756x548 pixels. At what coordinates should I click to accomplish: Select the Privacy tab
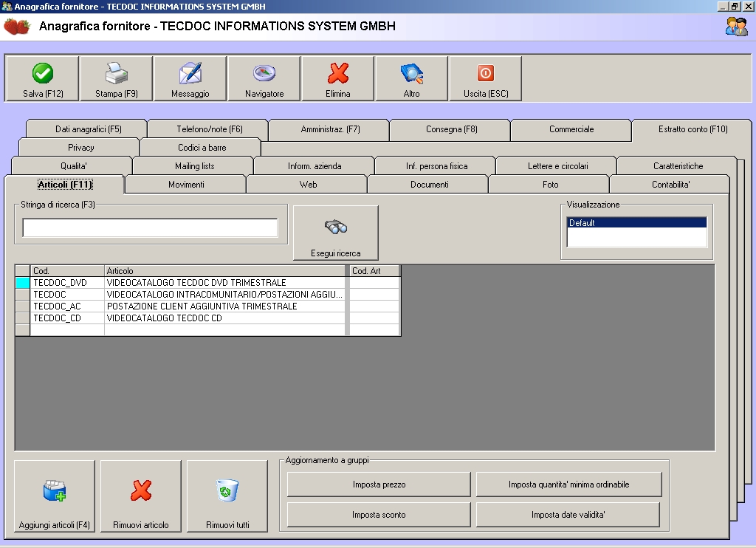tap(80, 148)
